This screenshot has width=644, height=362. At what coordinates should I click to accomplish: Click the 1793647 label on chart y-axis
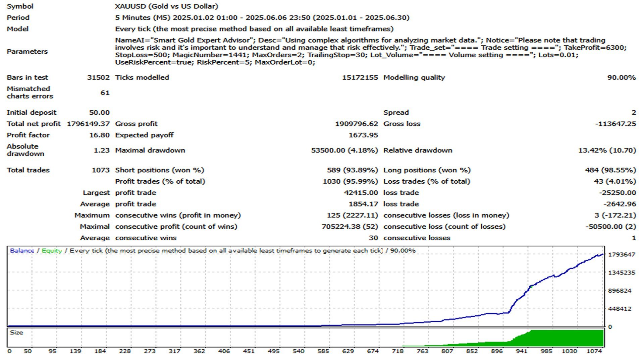pyautogui.click(x=622, y=255)
